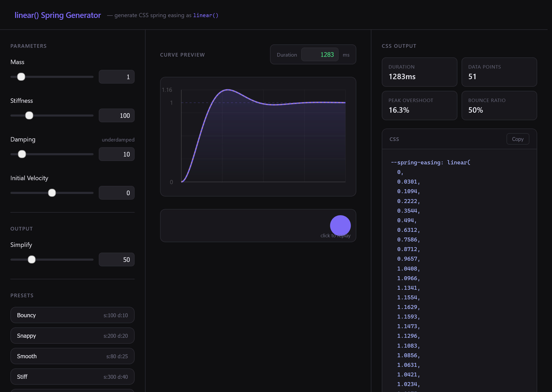Viewport: 552px width, 392px height.
Task: Click the Damping number field
Action: (116, 154)
